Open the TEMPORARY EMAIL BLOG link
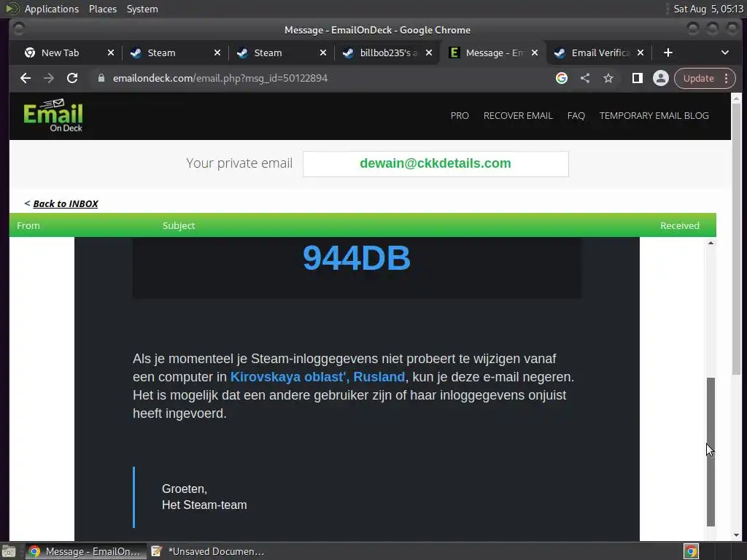This screenshot has width=747, height=560. click(x=654, y=116)
